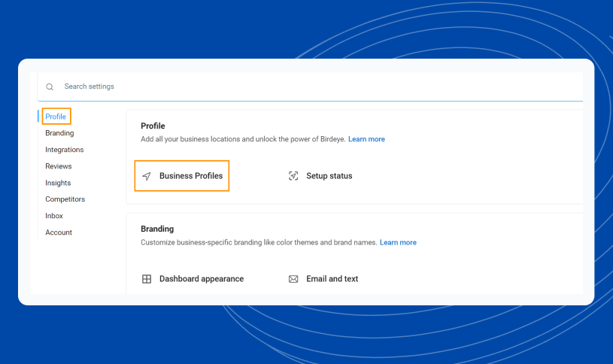The width and height of the screenshot is (613, 364).
Task: Open Setup status
Action: coord(329,176)
